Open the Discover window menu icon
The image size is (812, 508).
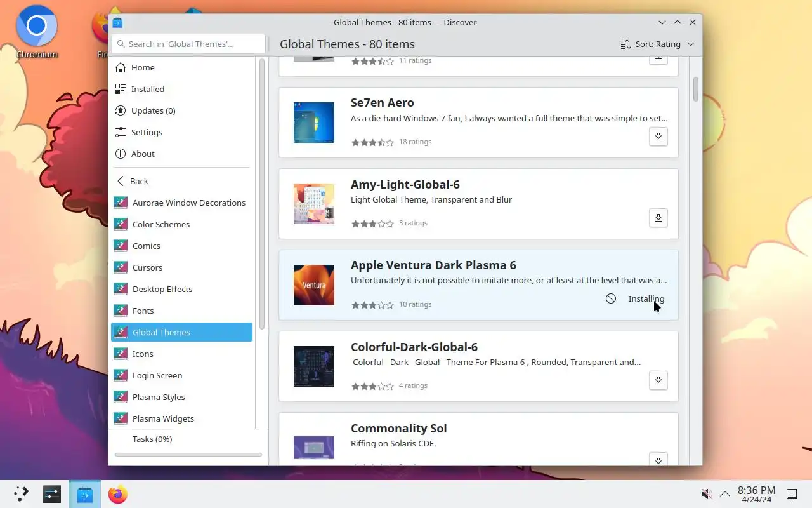pos(117,22)
